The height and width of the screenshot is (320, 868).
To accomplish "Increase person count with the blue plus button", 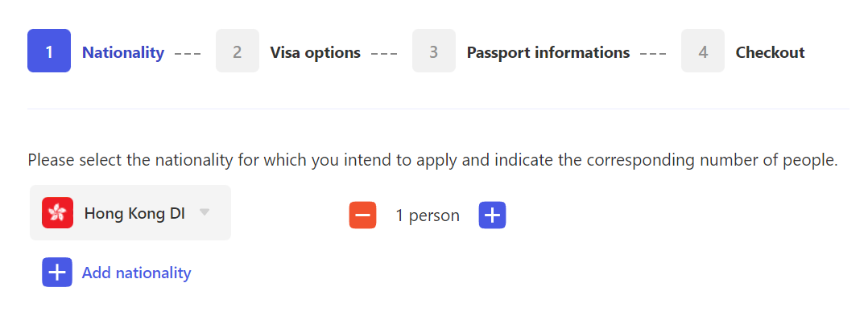I will coord(492,215).
